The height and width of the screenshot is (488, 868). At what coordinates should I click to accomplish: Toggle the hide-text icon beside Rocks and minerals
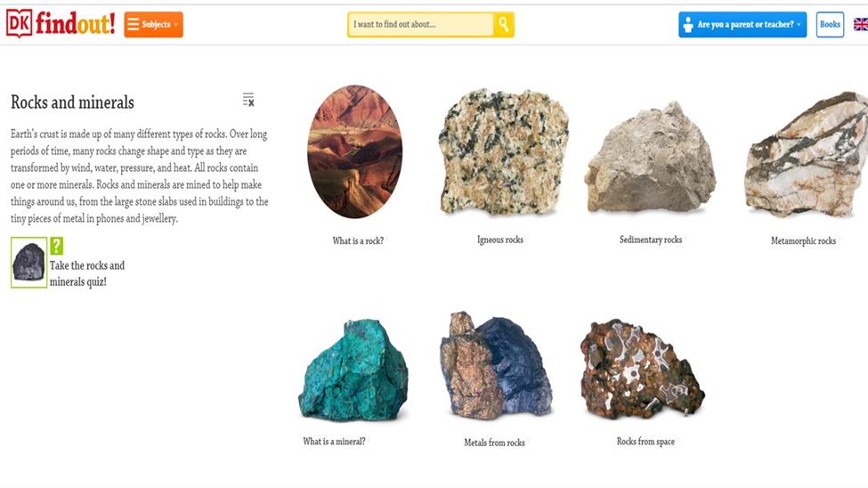coord(248,100)
